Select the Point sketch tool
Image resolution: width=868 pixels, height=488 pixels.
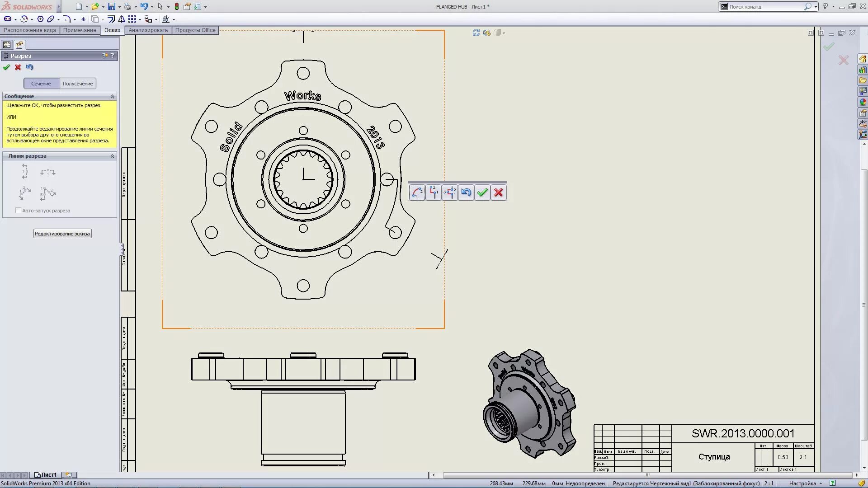pyautogui.click(x=83, y=19)
